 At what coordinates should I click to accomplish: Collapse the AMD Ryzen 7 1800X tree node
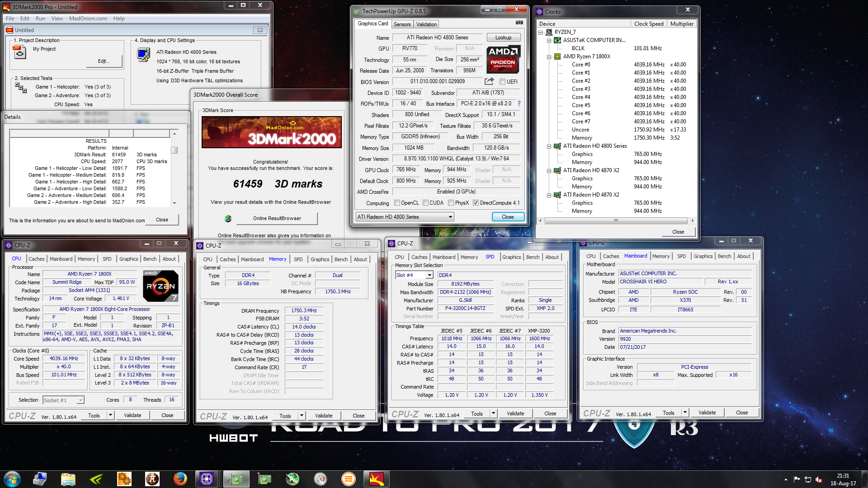(549, 56)
